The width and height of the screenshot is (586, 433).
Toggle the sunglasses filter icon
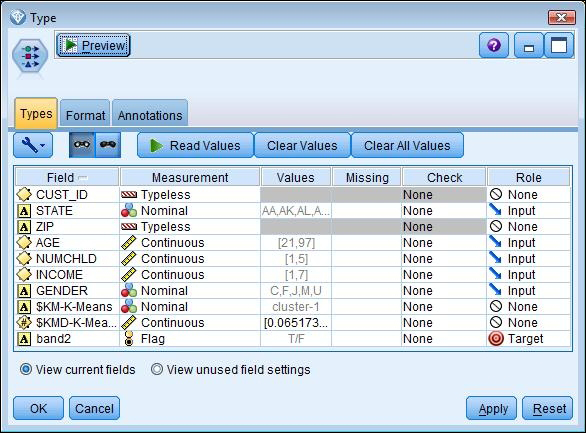tap(108, 145)
